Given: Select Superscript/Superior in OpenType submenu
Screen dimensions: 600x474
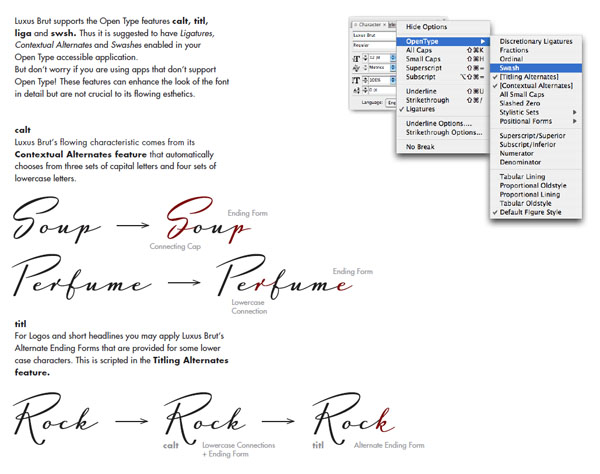Looking at the screenshot, I should tap(536, 135).
